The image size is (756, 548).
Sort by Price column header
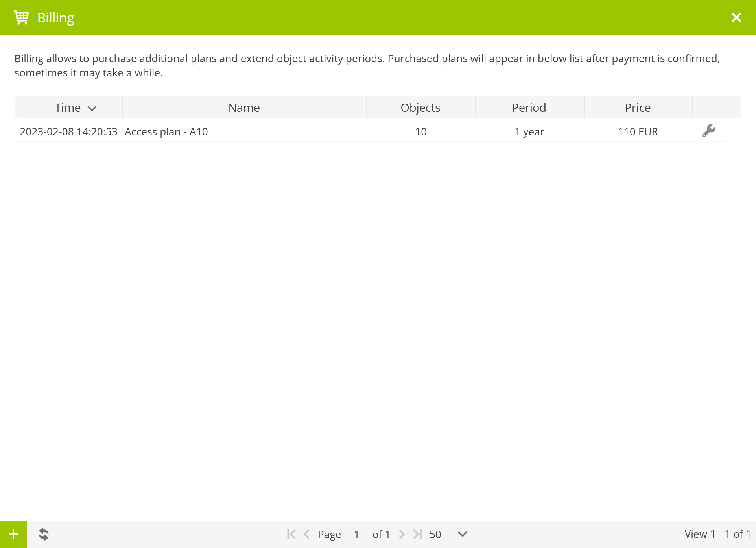pyautogui.click(x=638, y=107)
